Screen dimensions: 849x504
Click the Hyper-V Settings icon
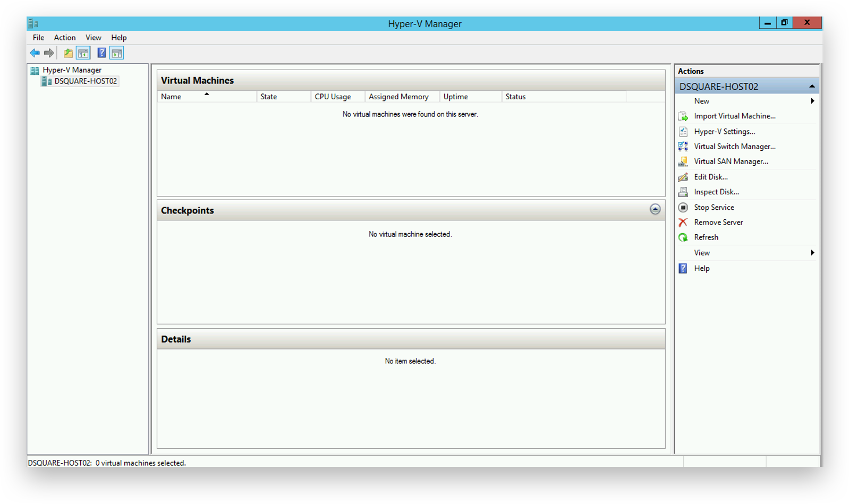[683, 132]
